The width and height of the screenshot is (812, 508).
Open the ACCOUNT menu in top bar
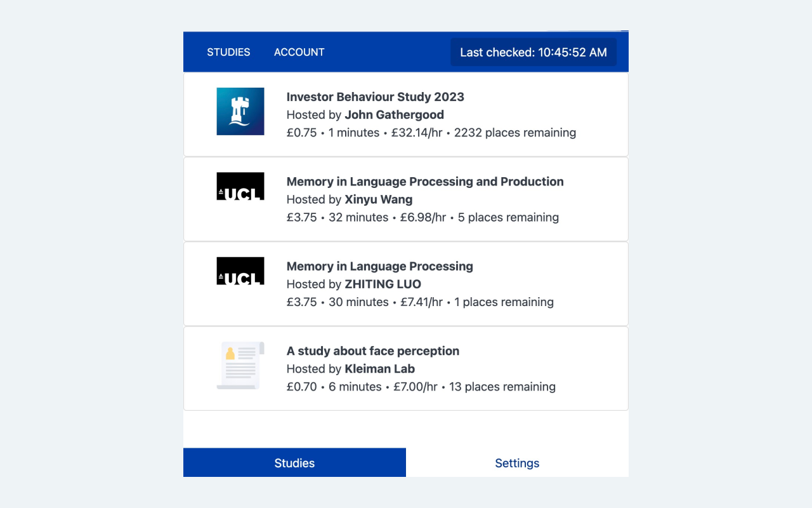pos(299,52)
